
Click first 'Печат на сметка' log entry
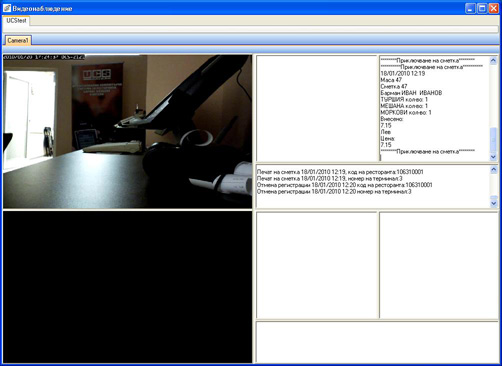pyautogui.click(x=340, y=172)
